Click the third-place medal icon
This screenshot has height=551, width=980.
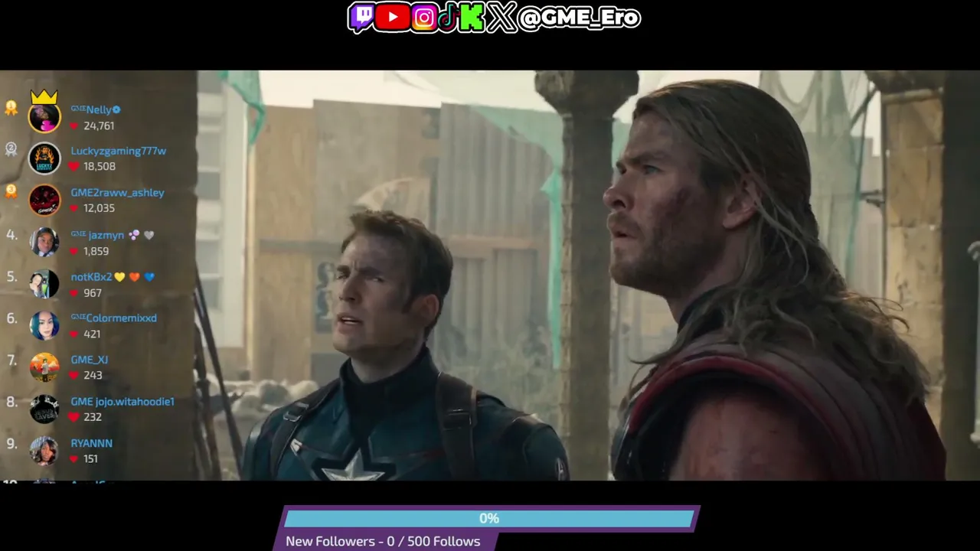[11, 191]
